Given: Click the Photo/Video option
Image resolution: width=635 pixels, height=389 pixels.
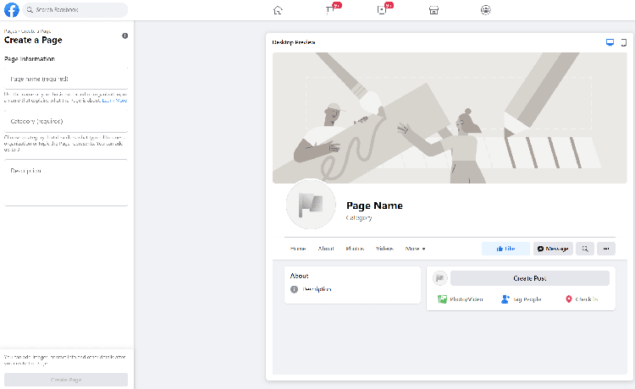Looking at the screenshot, I should point(460,299).
